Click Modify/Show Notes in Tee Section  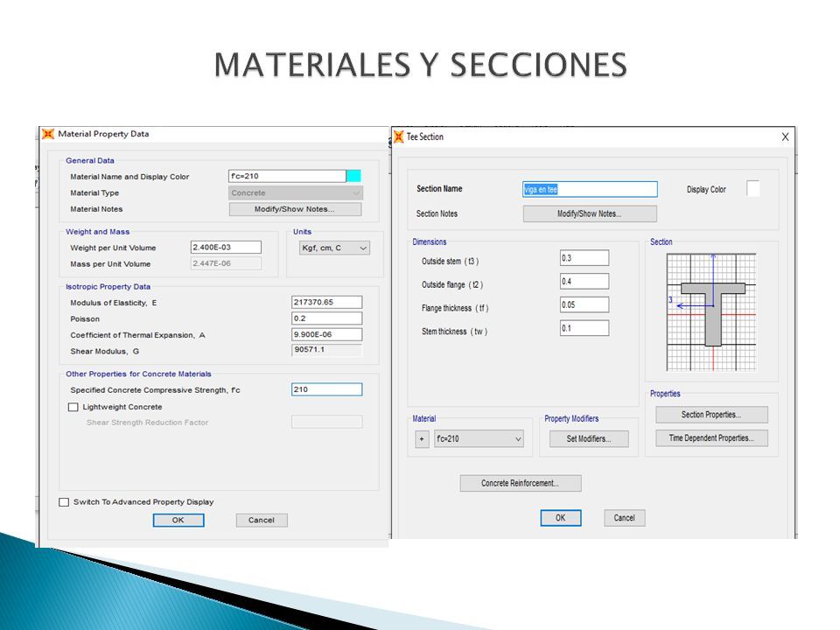(590, 213)
